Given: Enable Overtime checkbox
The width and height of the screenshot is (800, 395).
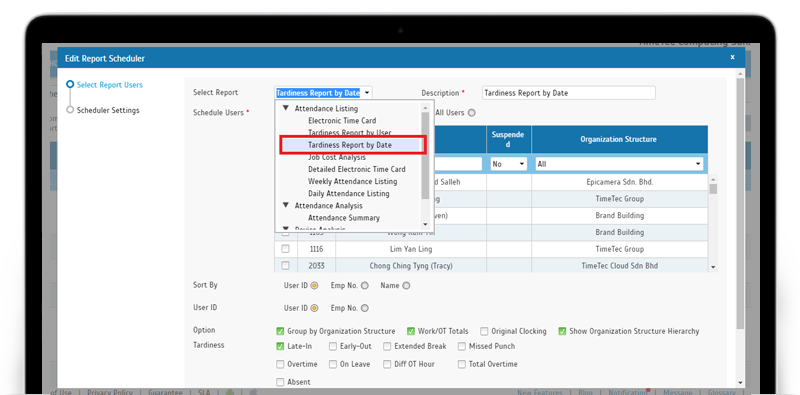Looking at the screenshot, I should coord(280,364).
